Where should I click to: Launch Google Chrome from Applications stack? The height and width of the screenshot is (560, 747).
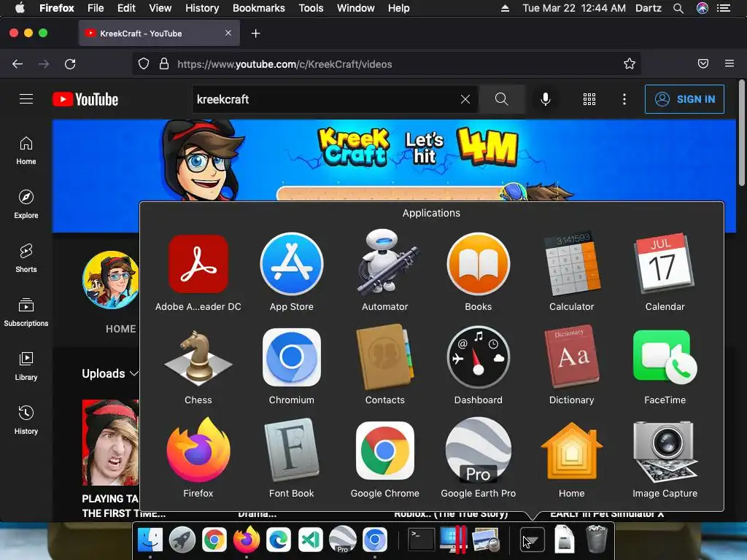(x=385, y=451)
